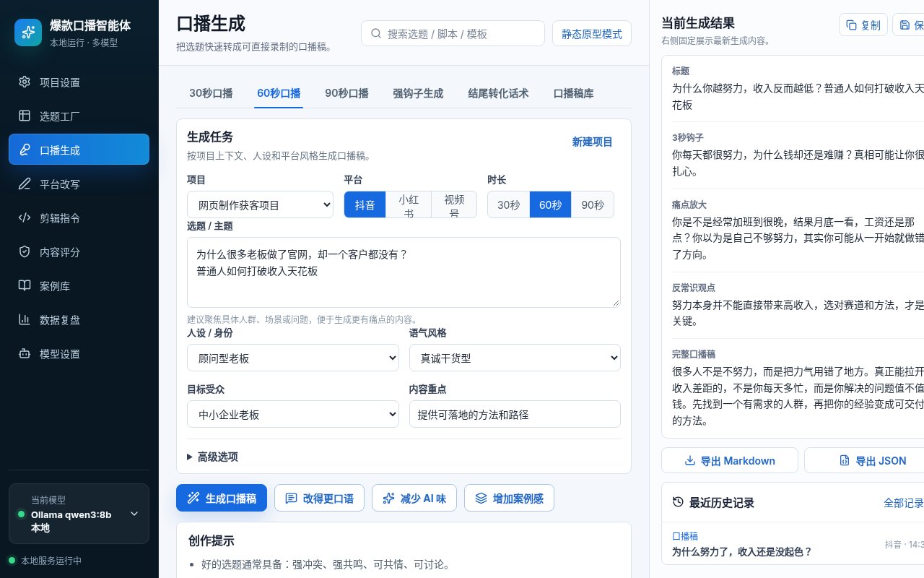924x578 pixels.
Task: Click the search magnifier icon
Action: 376,33
